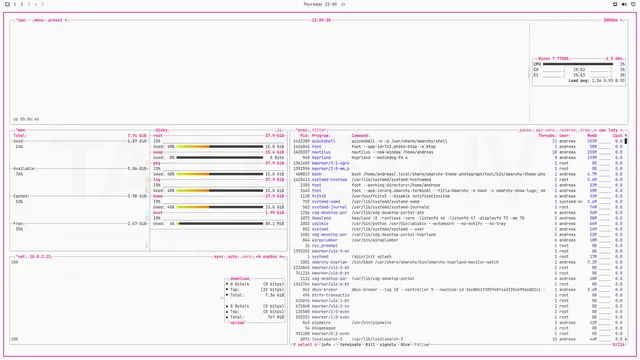This screenshot has width=640, height=360.
Task: Toggle net sync scaling
Action: (219, 257)
